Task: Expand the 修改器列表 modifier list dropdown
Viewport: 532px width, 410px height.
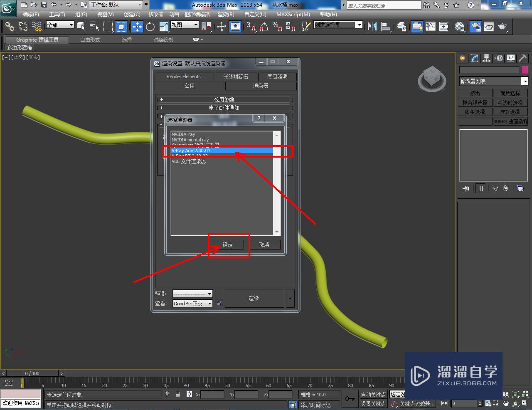Action: pyautogui.click(x=494, y=81)
